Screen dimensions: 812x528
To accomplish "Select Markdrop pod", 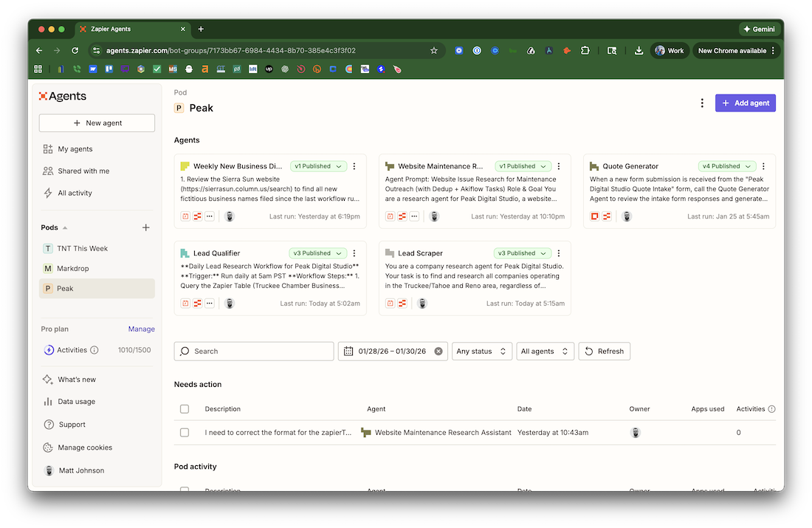I will [x=97, y=268].
